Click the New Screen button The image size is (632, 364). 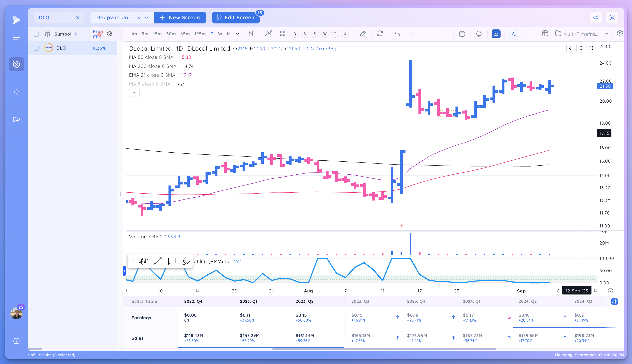pos(180,17)
